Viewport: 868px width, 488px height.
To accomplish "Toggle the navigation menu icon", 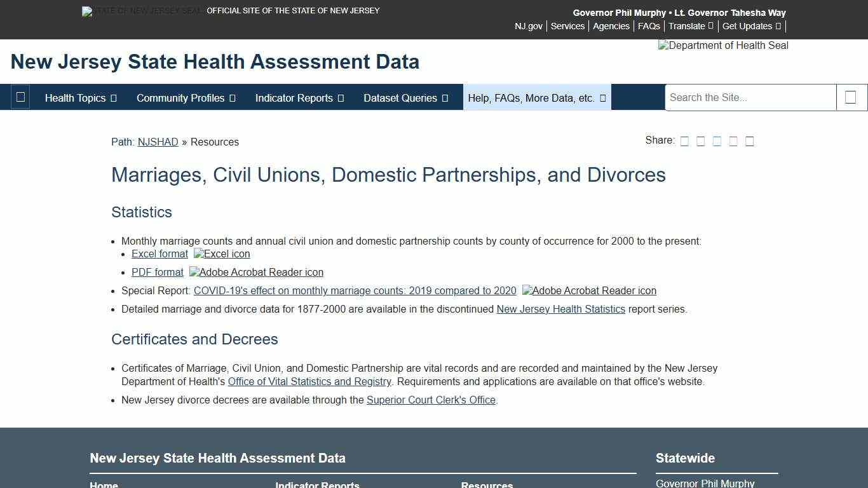I will click(20, 97).
